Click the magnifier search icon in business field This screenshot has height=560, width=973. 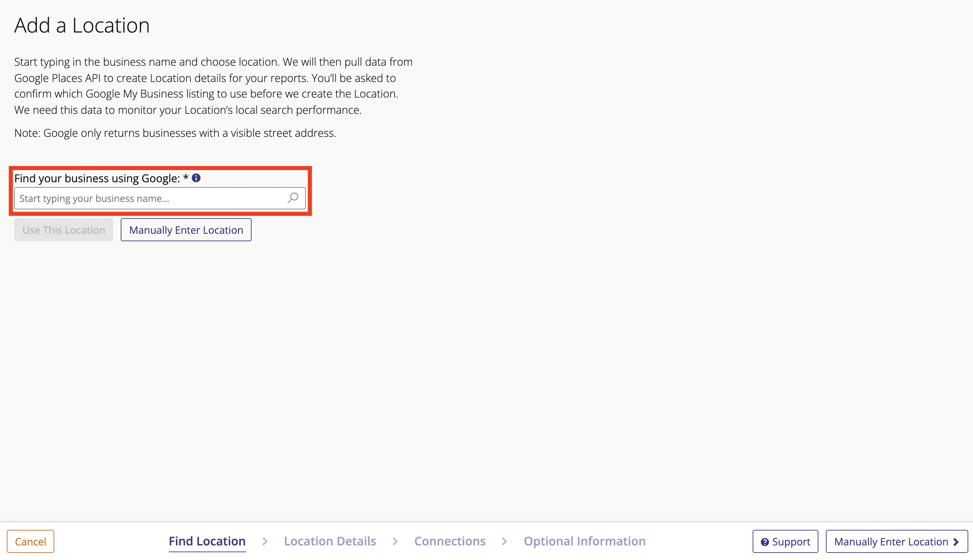tap(293, 198)
